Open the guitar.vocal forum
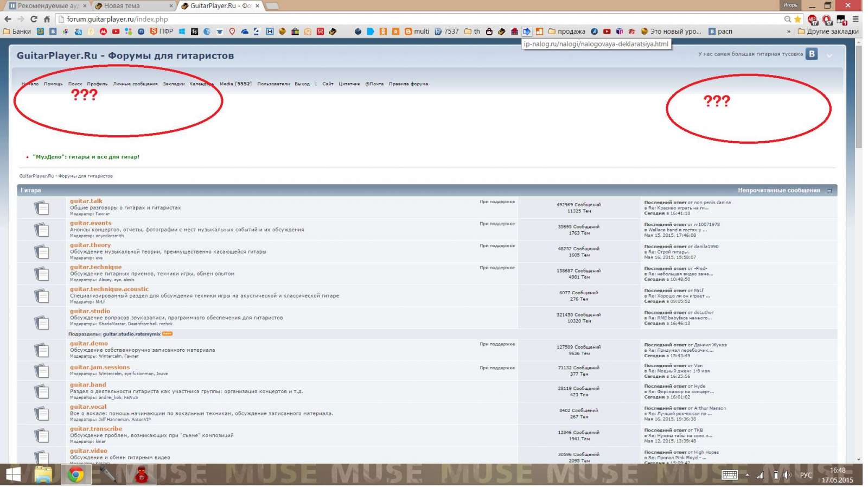Image resolution: width=868 pixels, height=487 pixels. click(88, 407)
